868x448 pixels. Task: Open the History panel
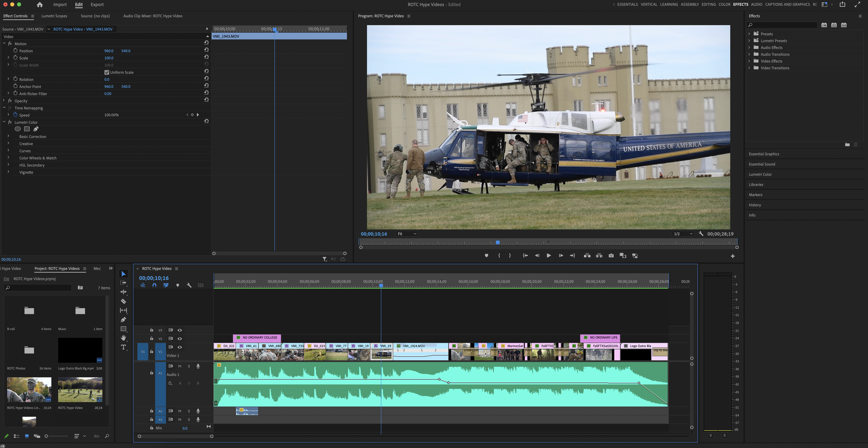pos(755,205)
